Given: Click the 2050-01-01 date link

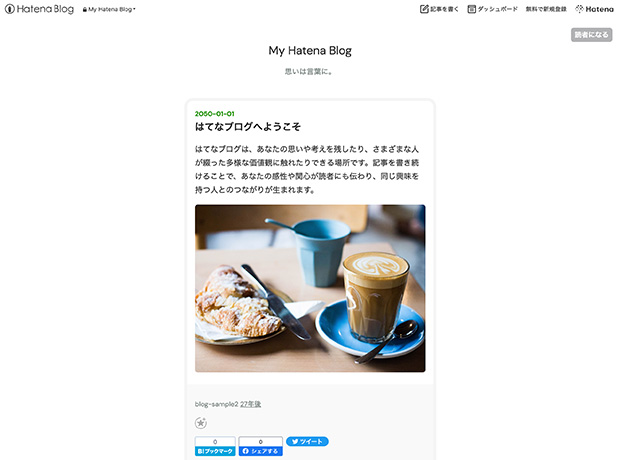Looking at the screenshot, I should [214, 114].
